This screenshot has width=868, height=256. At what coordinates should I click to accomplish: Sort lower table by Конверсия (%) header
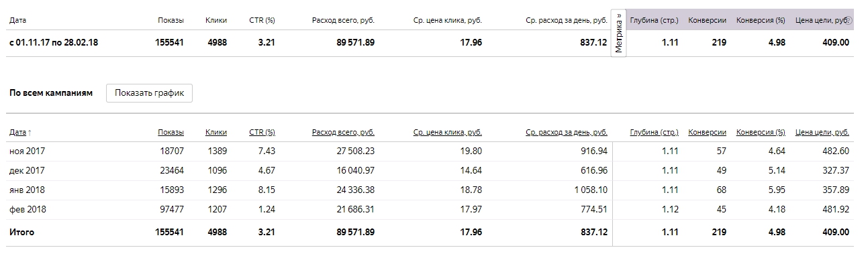click(761, 132)
